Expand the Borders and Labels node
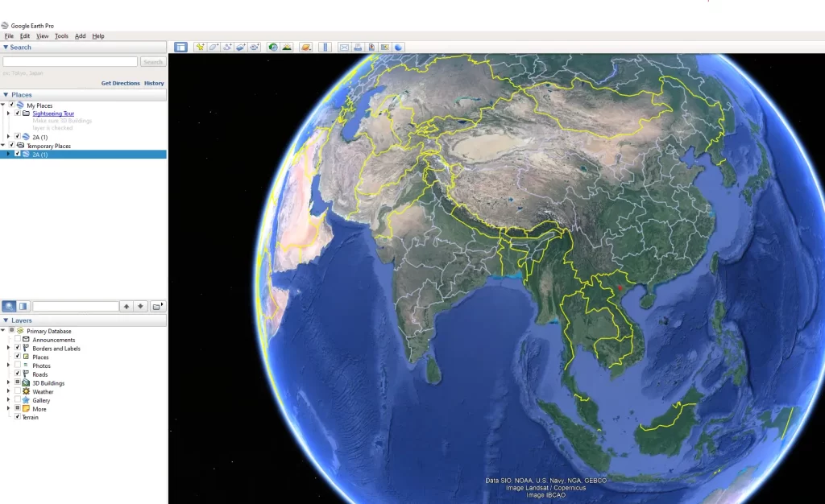The image size is (825, 504). pyautogui.click(x=8, y=348)
